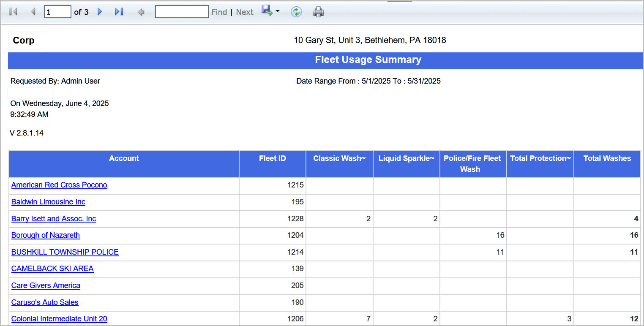
Task: Go to previous report page
Action: (x=33, y=12)
